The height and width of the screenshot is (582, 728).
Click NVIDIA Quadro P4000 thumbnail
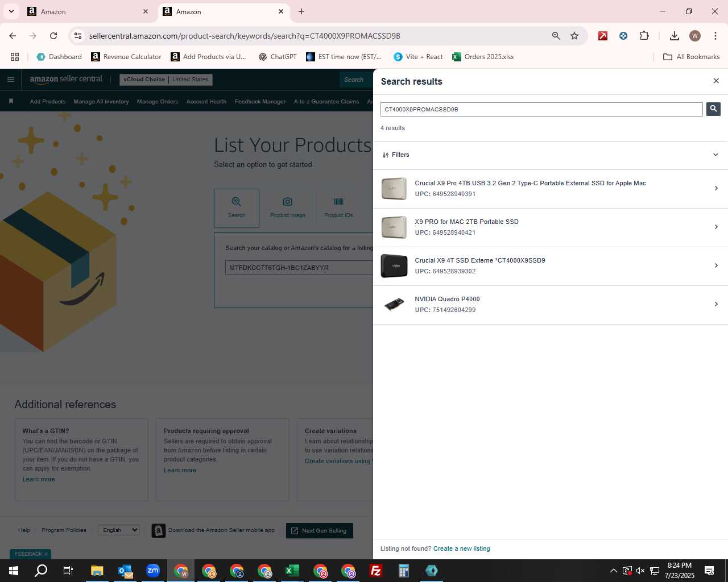pos(394,305)
